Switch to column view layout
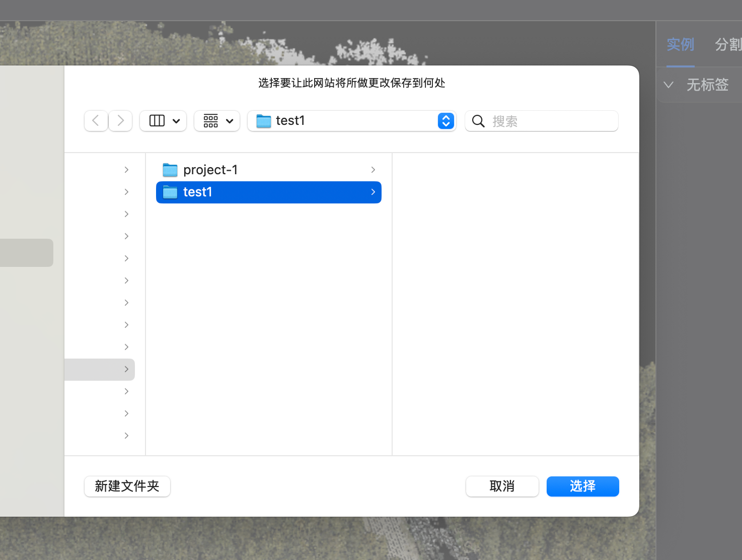The image size is (742, 560). tap(157, 121)
